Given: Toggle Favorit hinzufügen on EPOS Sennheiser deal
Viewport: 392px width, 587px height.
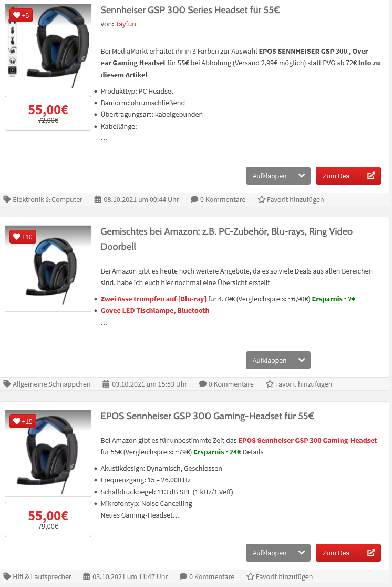Looking at the screenshot, I should [251, 577].
